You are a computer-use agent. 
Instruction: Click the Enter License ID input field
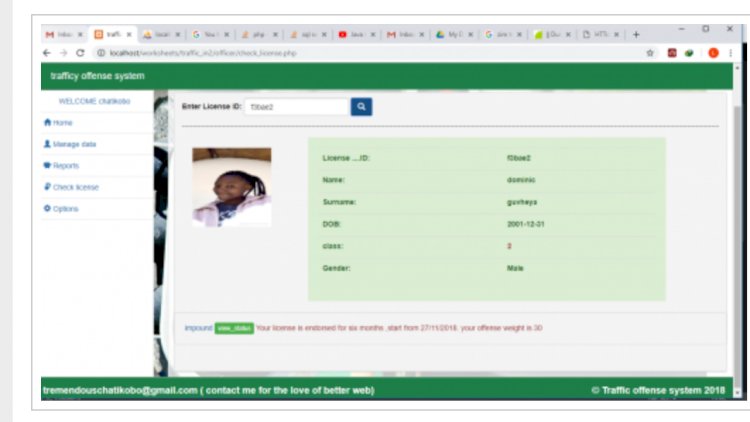(297, 107)
